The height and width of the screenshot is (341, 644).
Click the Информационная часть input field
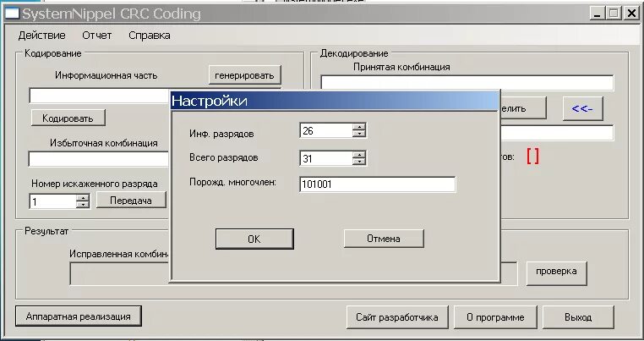click(x=100, y=96)
